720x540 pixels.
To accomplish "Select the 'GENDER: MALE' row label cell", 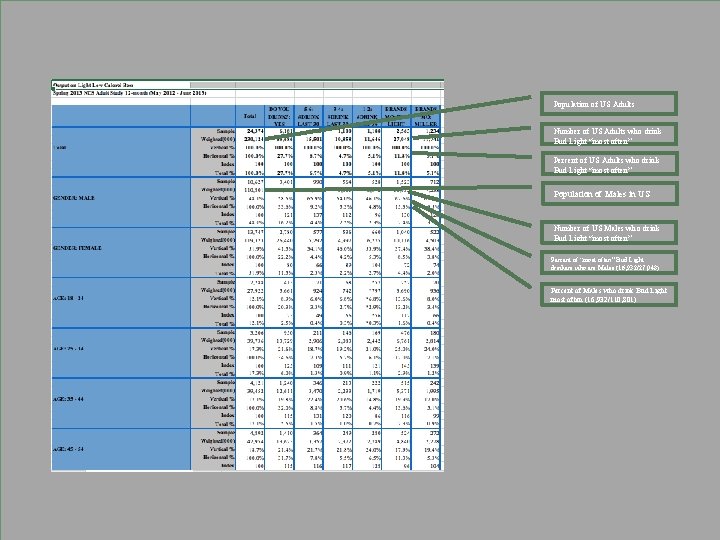I will click(x=121, y=202).
